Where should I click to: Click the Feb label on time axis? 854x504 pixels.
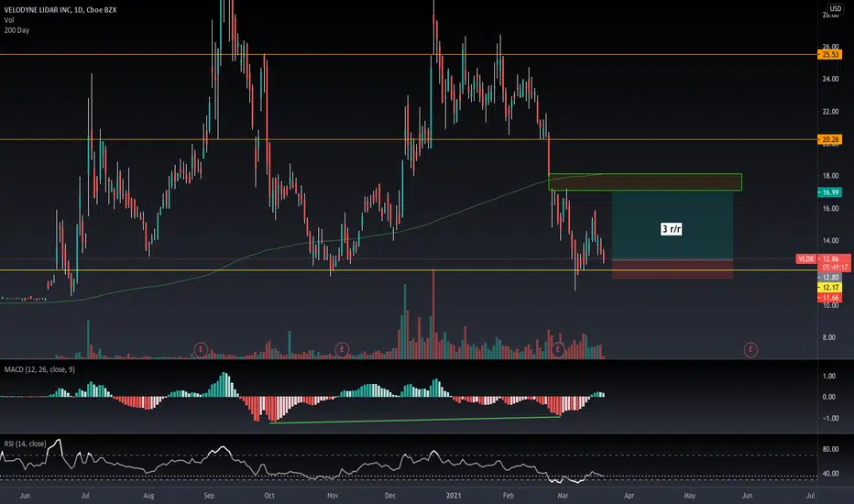(509, 495)
